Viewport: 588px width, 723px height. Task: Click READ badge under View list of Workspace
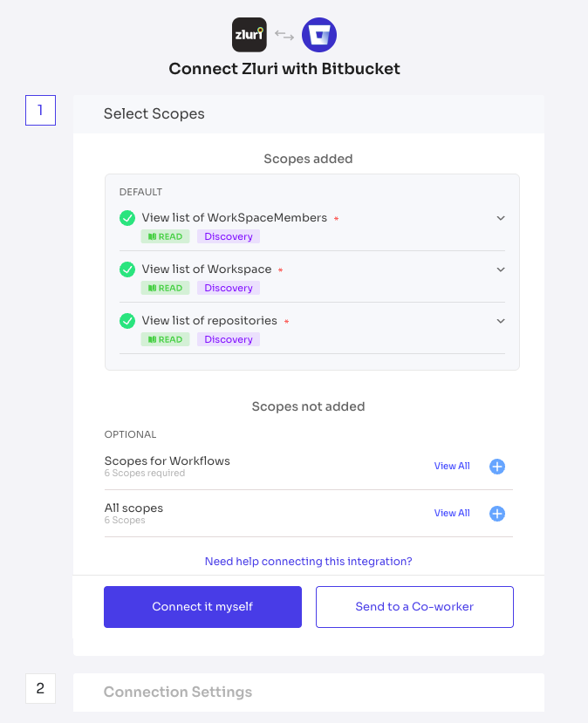(x=165, y=288)
